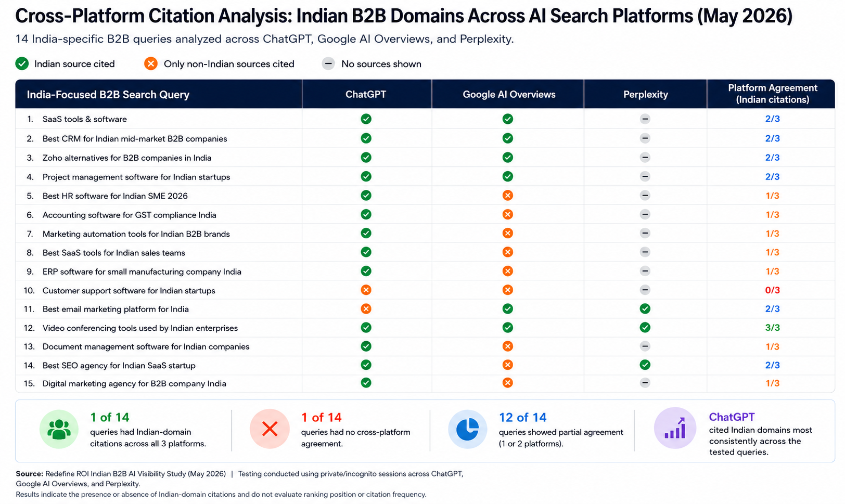Click 'Customer support software for Indian startups'
This screenshot has height=504, width=845.
(129, 291)
